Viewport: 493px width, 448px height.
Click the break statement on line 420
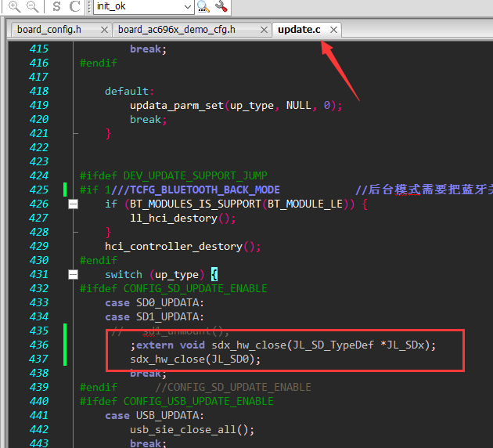click(x=148, y=120)
